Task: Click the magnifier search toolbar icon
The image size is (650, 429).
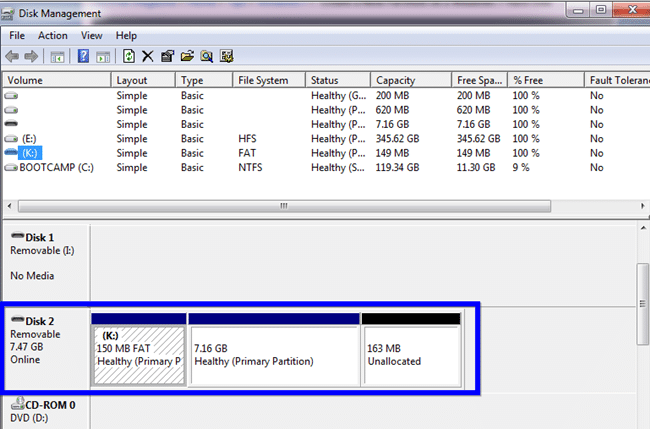Action: [207, 56]
